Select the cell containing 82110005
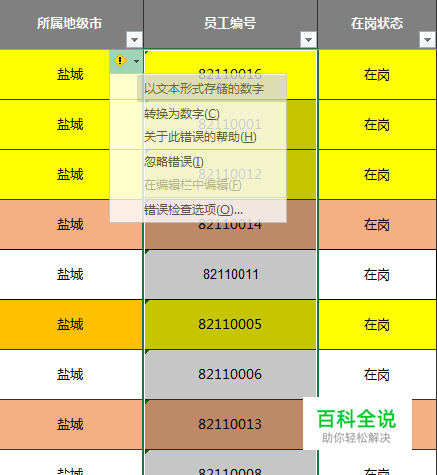 pos(230,324)
